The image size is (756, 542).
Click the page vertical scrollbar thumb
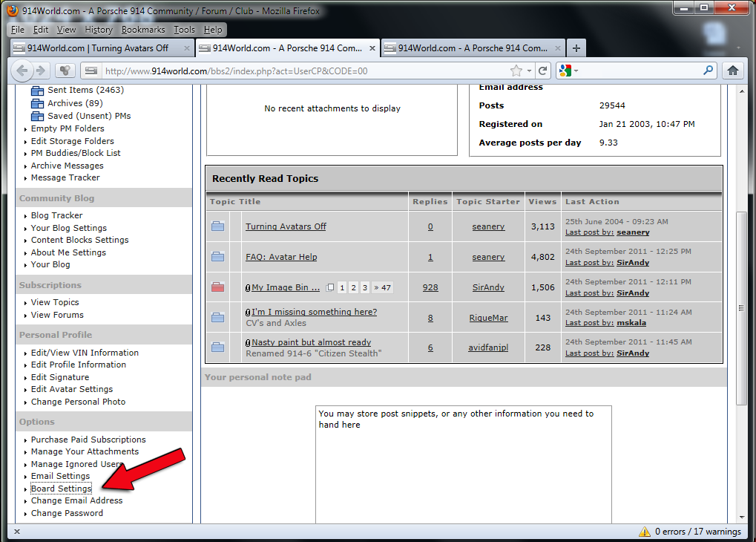pyautogui.click(x=741, y=308)
